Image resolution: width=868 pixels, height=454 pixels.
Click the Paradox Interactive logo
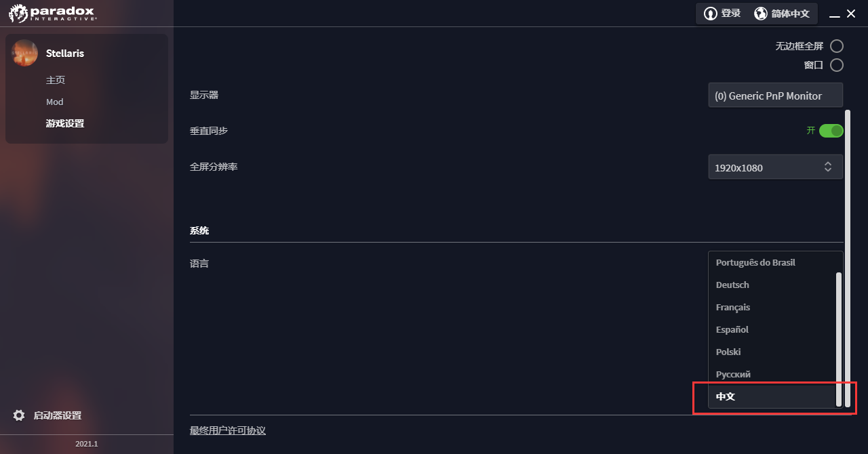coord(52,13)
